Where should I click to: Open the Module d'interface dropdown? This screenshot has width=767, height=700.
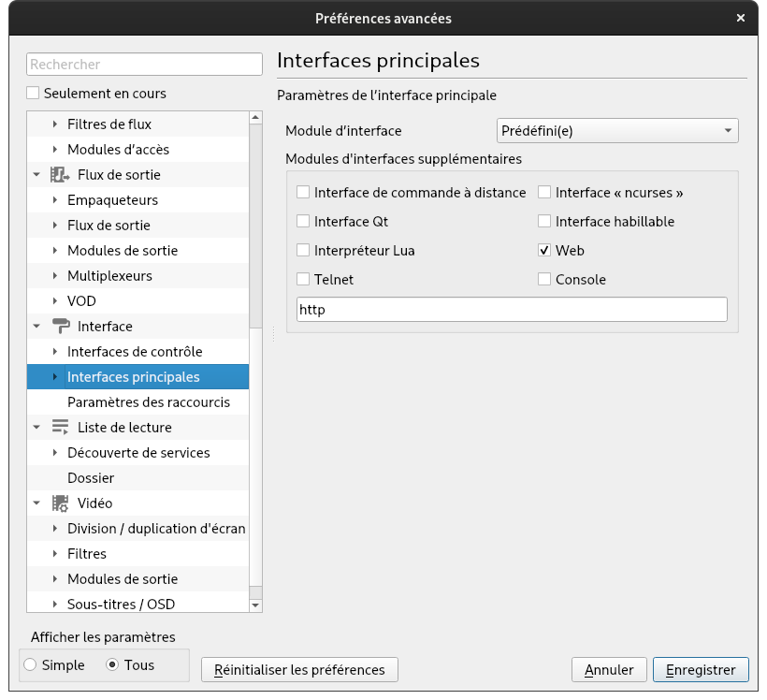tap(616, 131)
